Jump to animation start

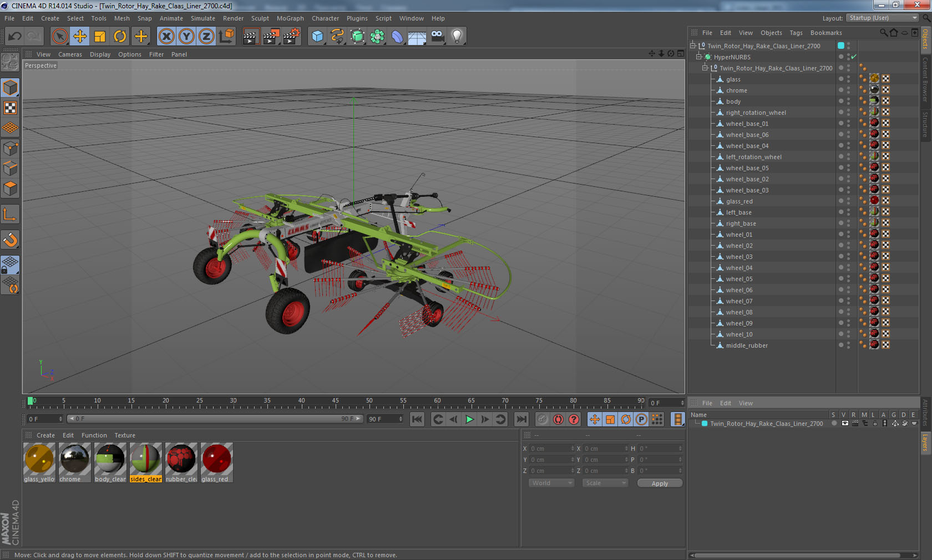pos(417,419)
